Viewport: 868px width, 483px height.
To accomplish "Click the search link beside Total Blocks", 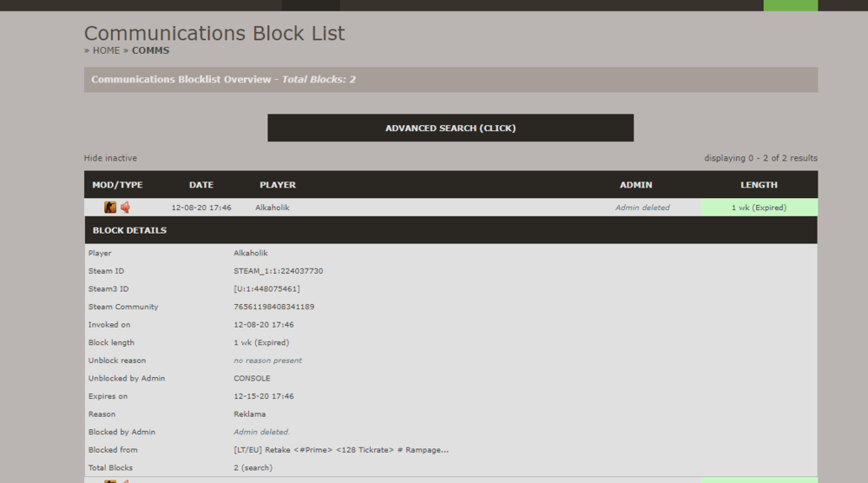I will click(x=257, y=467).
